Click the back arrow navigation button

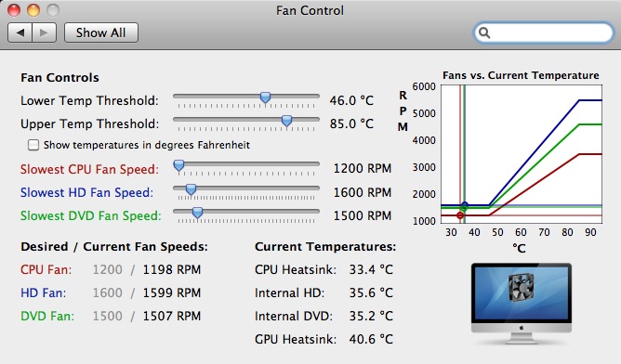pos(20,32)
